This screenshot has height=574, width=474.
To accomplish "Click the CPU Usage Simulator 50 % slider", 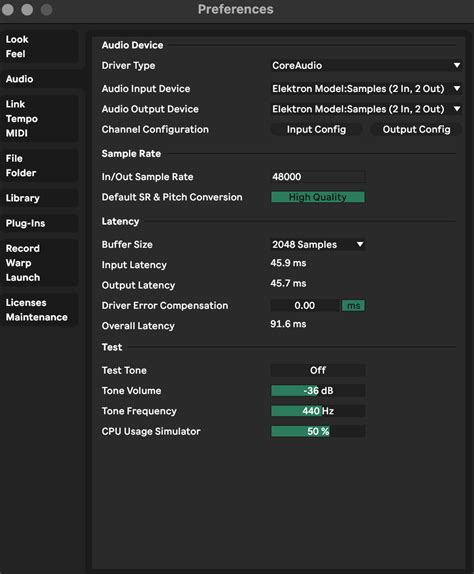I will [318, 431].
